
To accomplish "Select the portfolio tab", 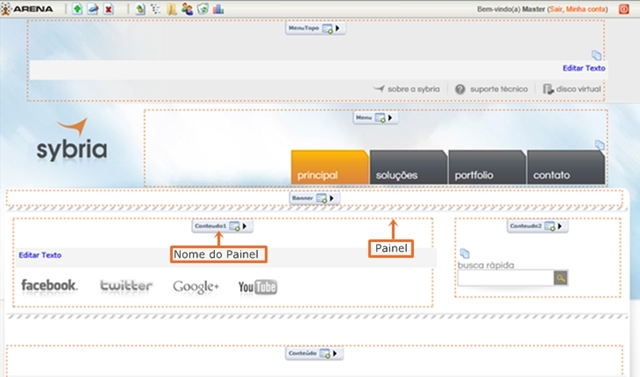I will pyautogui.click(x=487, y=167).
